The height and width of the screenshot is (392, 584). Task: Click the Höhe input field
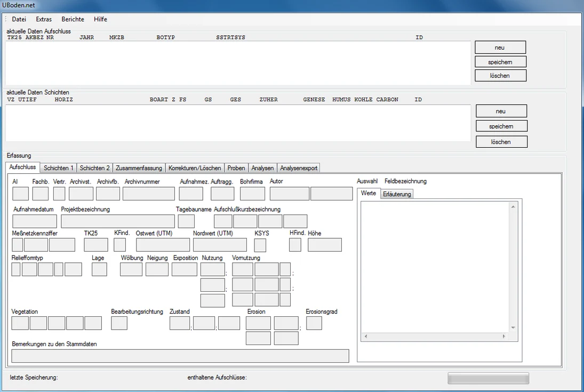[324, 245]
